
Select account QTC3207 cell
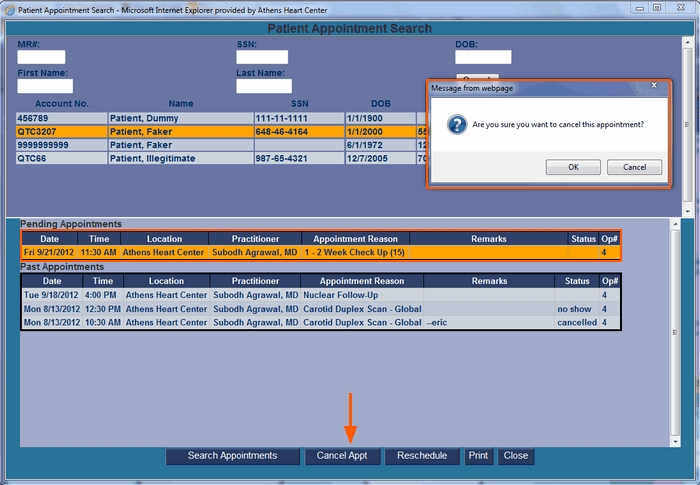click(x=62, y=132)
